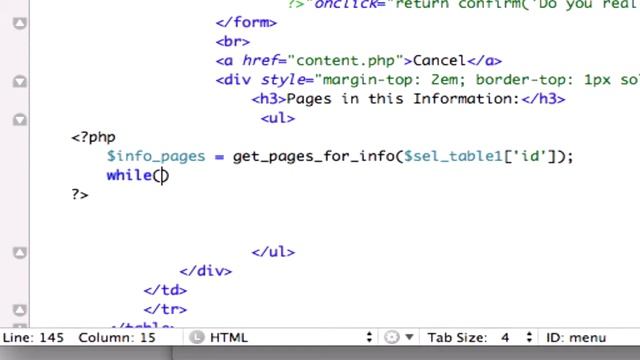Click the 'Column: 15' status text
The image size is (640, 360).
117,338
